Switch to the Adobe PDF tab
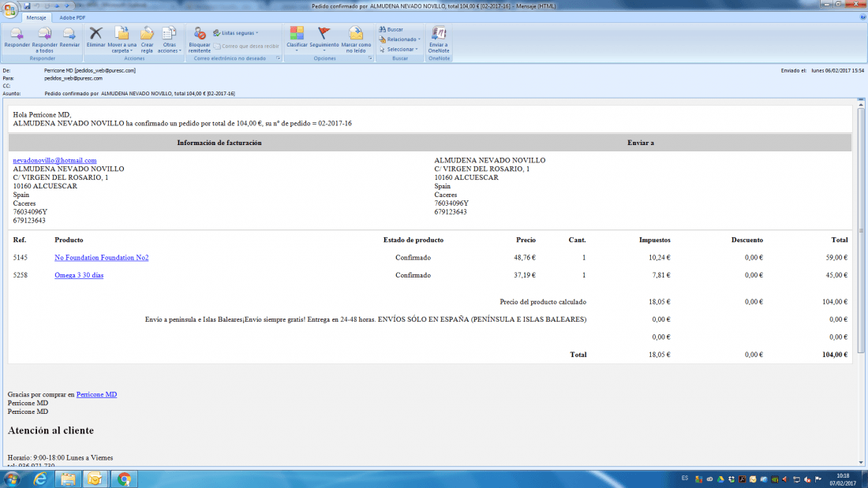 (72, 17)
